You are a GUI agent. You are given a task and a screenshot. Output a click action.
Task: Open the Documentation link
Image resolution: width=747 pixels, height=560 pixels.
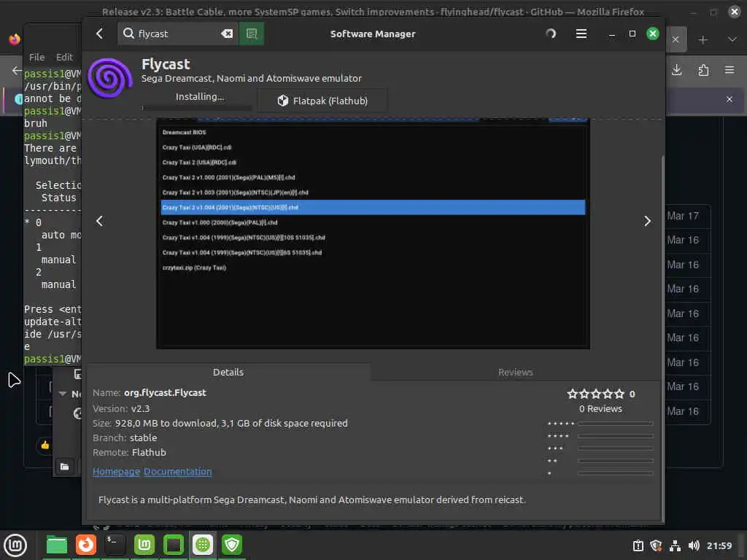(178, 472)
